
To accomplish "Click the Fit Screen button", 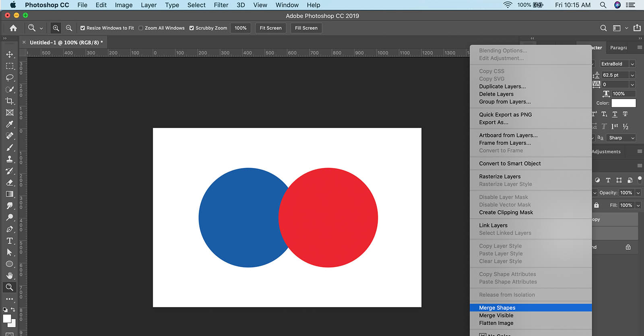I will [x=270, y=28].
